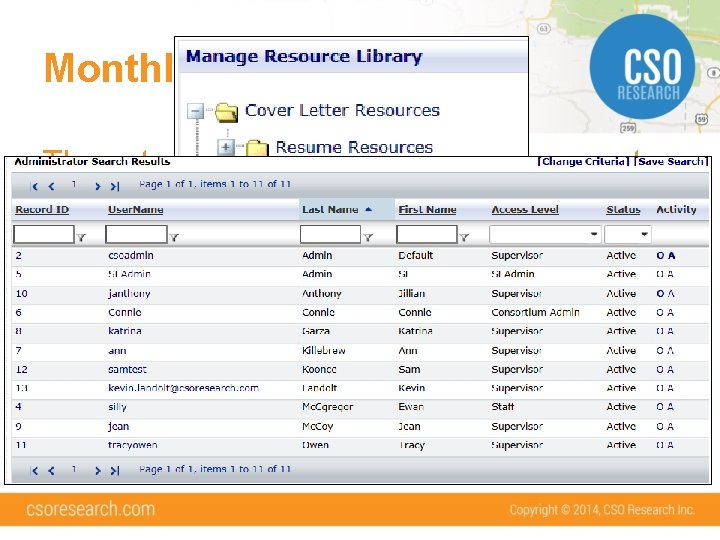Click the katrina username cell
This screenshot has width=720, height=540.
pos(125,331)
